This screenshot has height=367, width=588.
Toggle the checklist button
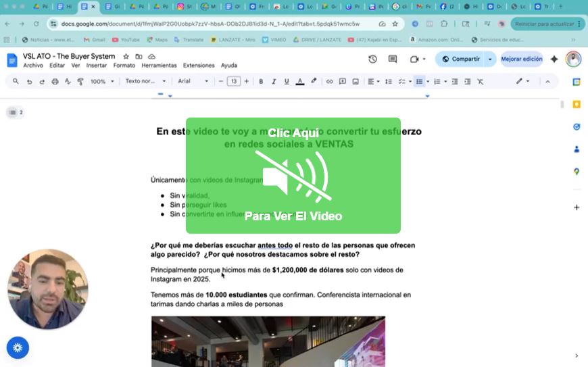point(401,81)
